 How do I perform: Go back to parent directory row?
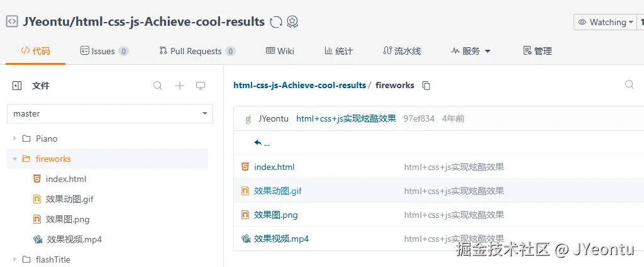[262, 143]
